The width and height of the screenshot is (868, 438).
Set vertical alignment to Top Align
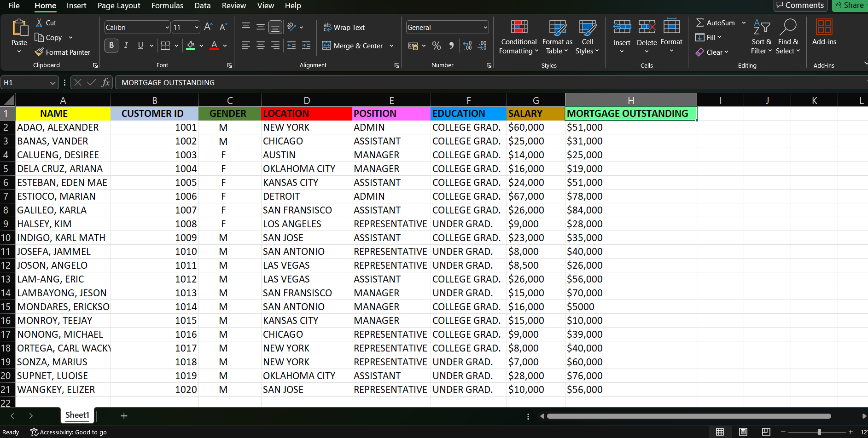click(246, 27)
